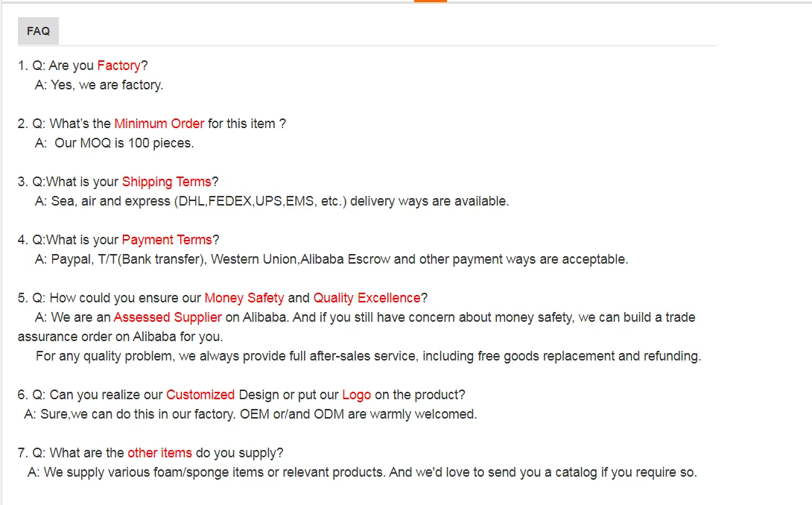Click the FAQ tab label
The image size is (812, 505).
pos(38,31)
